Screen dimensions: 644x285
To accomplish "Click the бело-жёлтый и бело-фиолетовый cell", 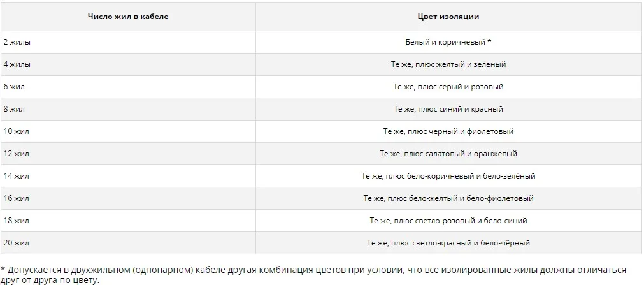I will [x=448, y=198].
